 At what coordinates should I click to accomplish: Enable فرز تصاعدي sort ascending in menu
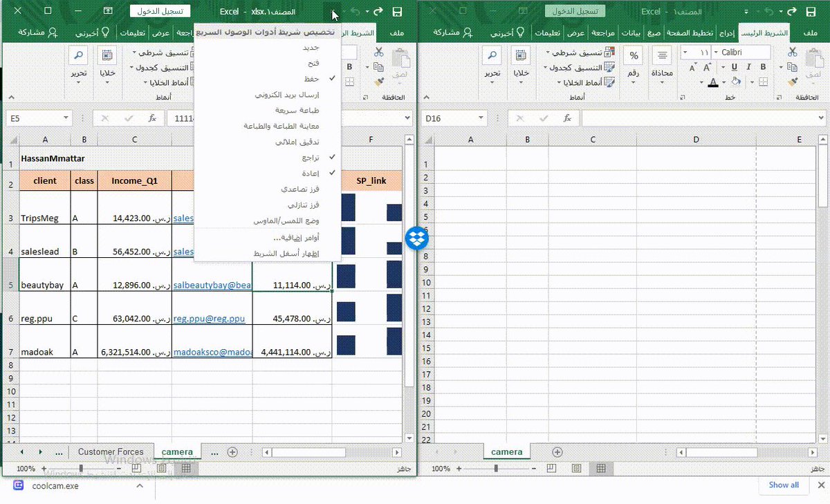click(x=267, y=189)
